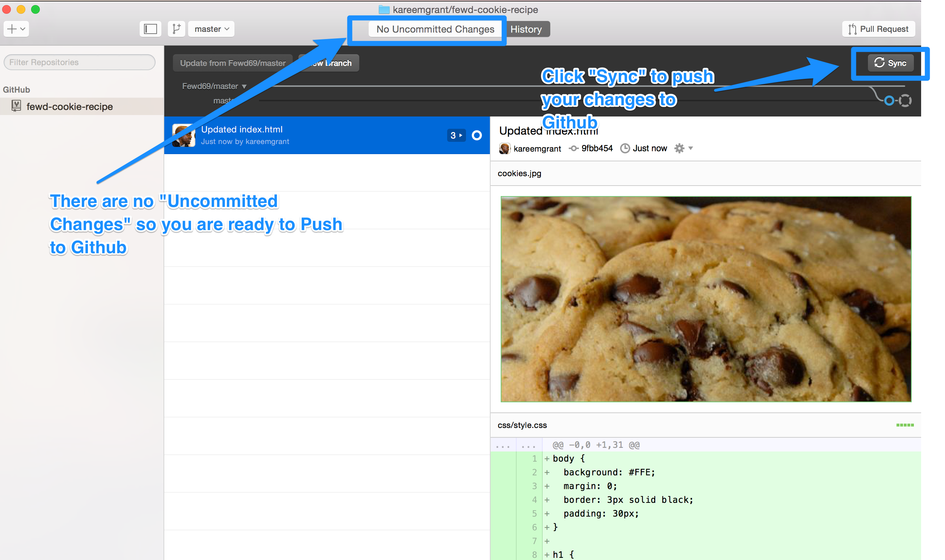Click the unsynced commit circle indicator
This screenshot has height=560, width=945.
point(476,135)
